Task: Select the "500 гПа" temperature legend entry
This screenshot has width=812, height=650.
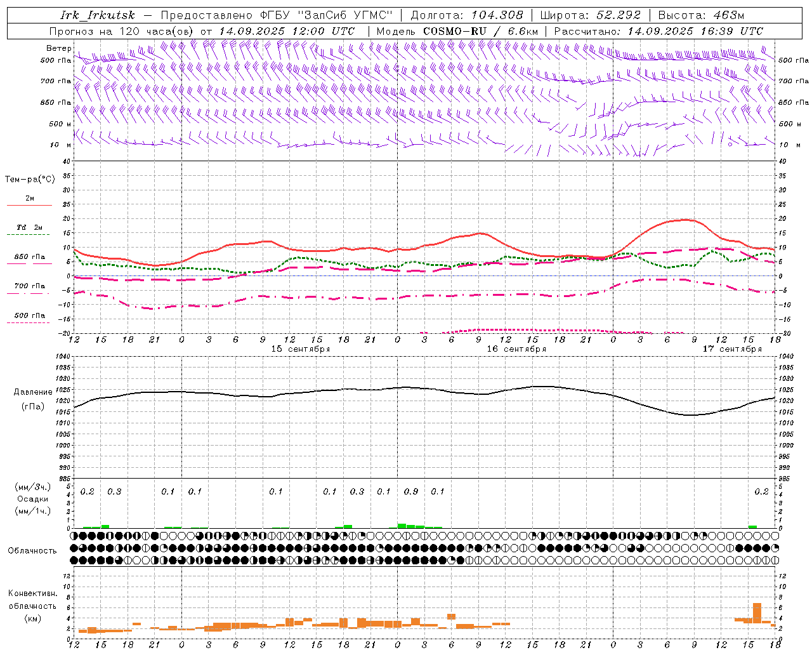Action: [30, 315]
